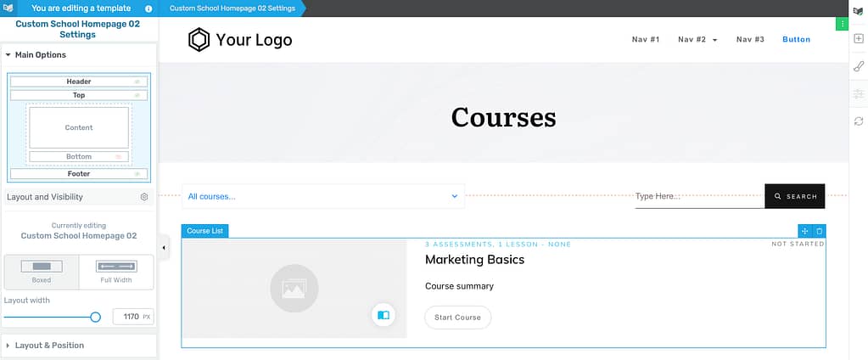868x360 pixels.
Task: Click the 'Your Logo' text
Action: tap(254, 40)
